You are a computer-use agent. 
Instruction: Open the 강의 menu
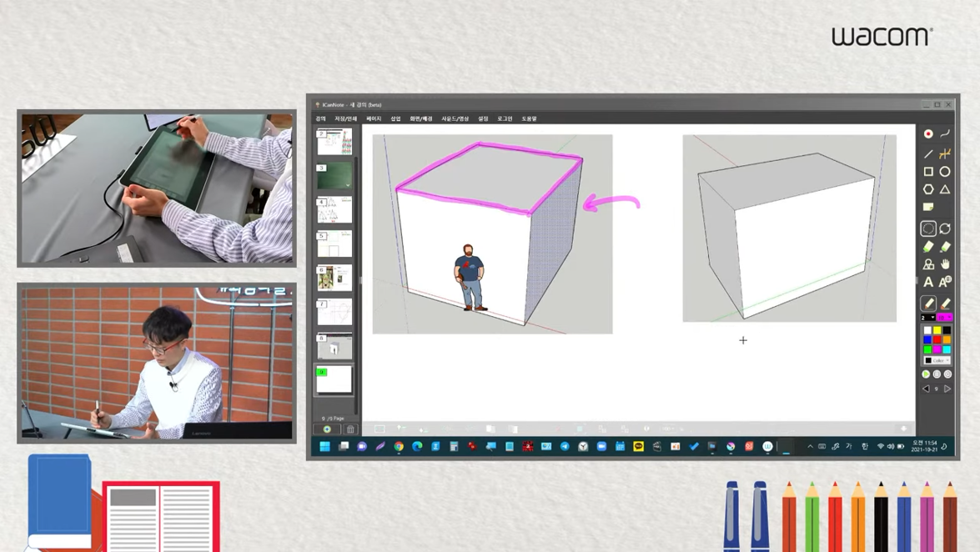click(x=320, y=118)
